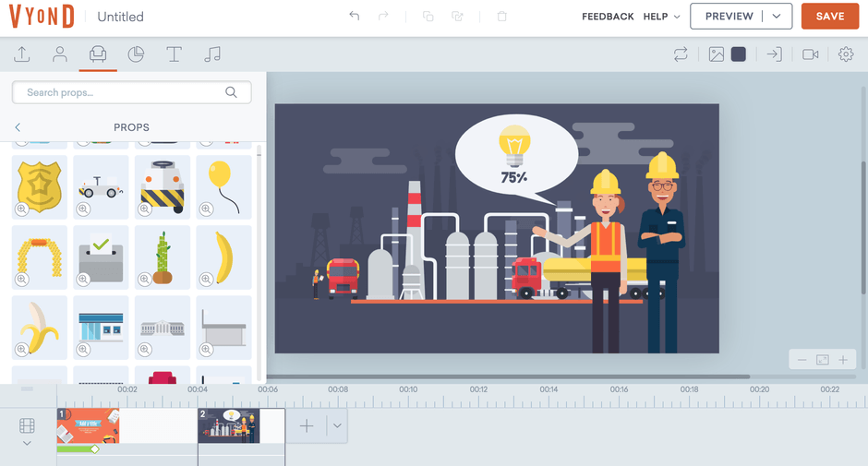
Task: Go back from the Props panel
Action: click(18, 127)
